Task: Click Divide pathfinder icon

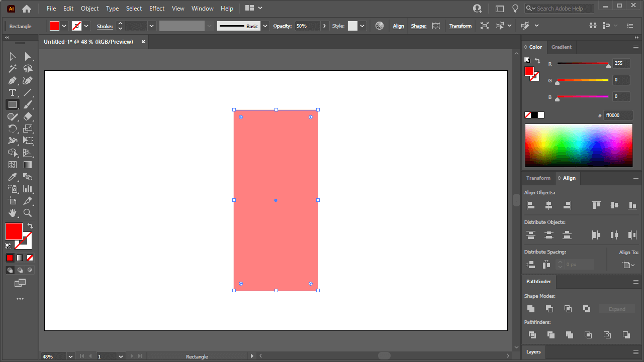Action: click(x=532, y=335)
